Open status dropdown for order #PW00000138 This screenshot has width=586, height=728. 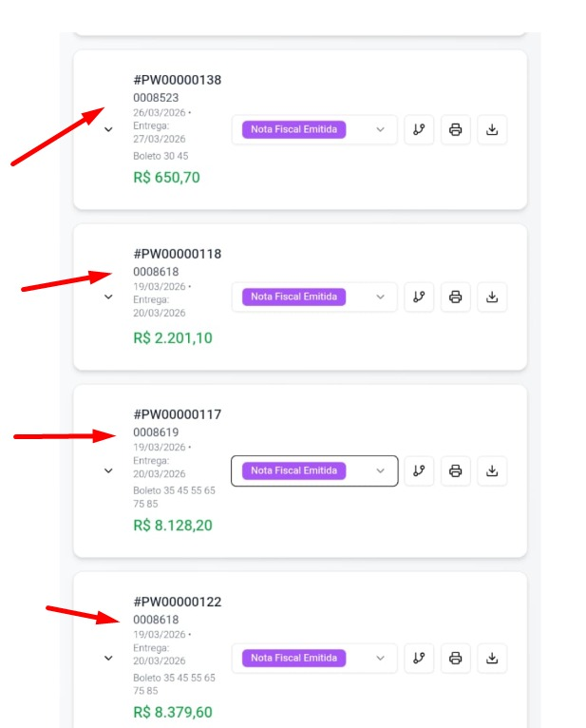(313, 130)
